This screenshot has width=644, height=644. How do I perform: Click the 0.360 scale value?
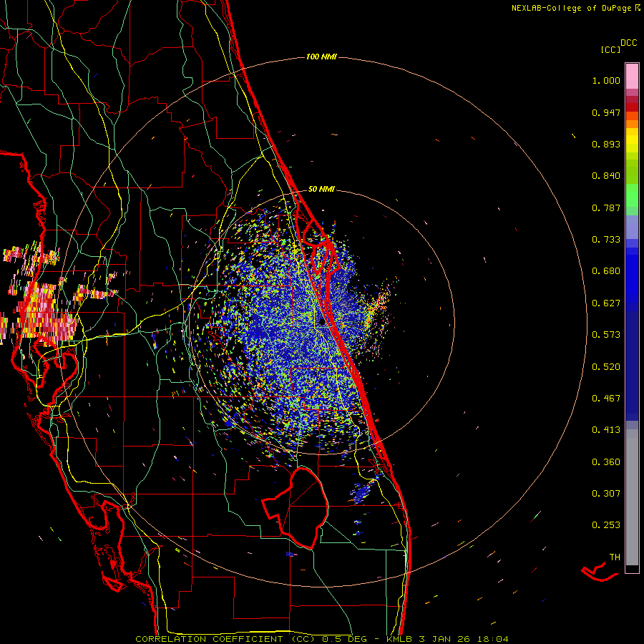pos(606,462)
